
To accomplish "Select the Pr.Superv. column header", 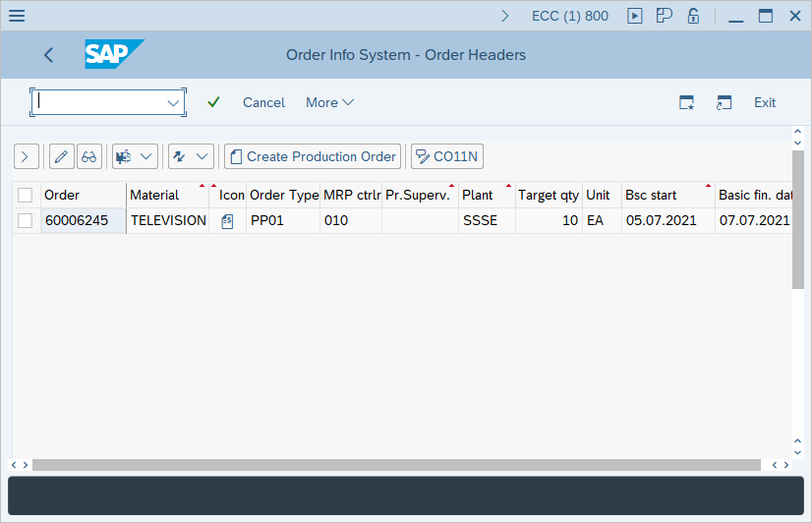I will click(420, 196).
